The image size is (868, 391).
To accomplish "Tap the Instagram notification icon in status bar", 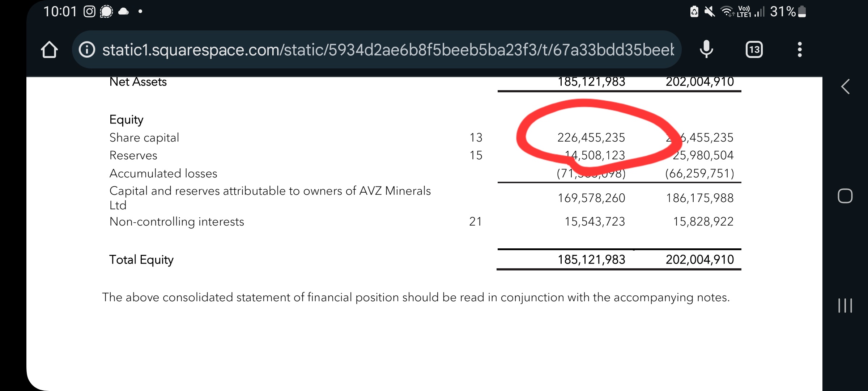I will coord(89,12).
